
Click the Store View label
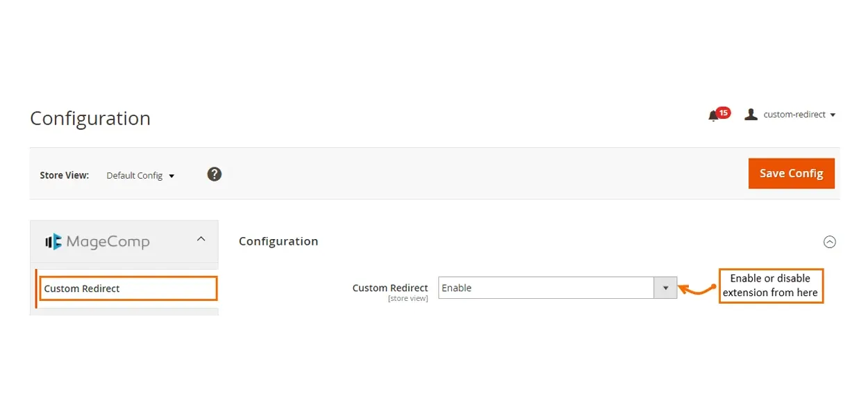coord(65,176)
